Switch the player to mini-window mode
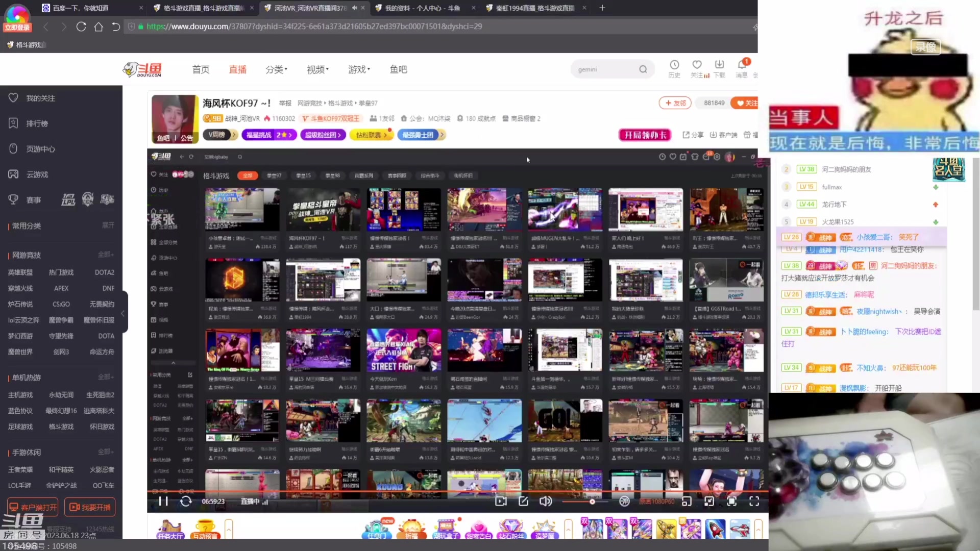 tap(687, 501)
